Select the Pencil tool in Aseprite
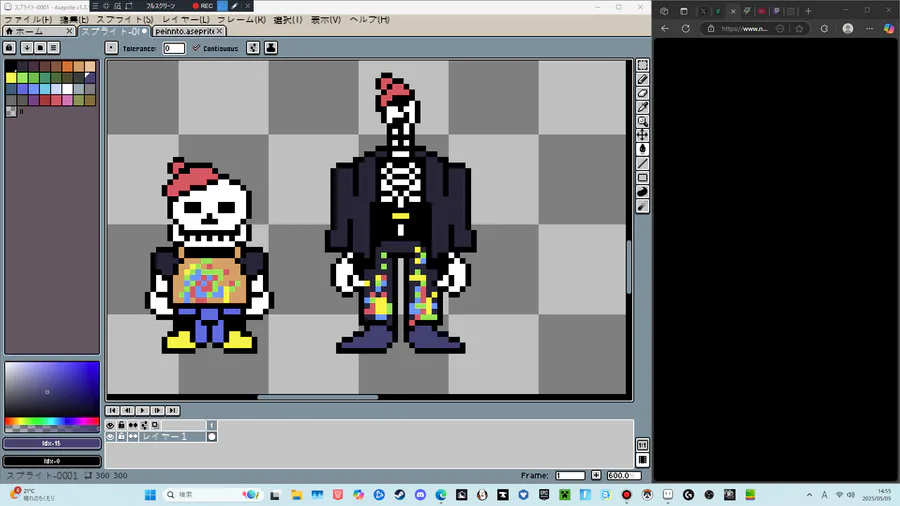The image size is (900, 506). [x=642, y=79]
